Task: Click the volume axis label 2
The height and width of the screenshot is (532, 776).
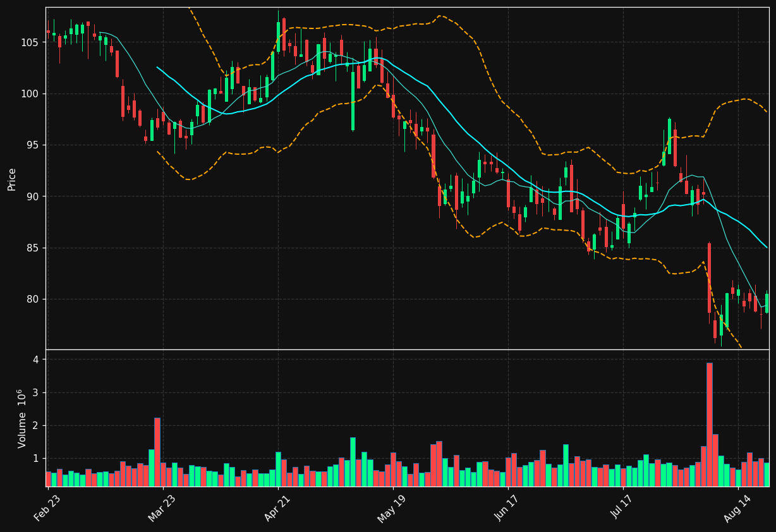Action: coord(37,426)
